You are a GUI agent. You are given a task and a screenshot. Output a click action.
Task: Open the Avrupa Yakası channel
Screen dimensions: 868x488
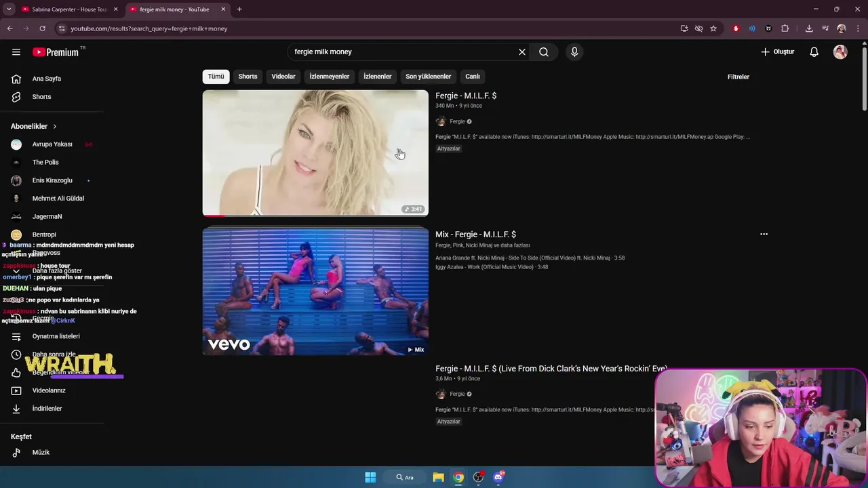[x=52, y=144]
